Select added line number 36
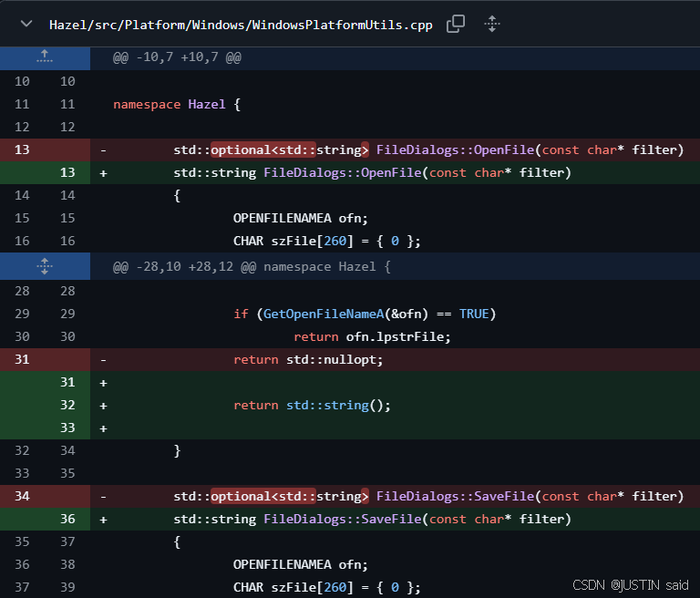The width and height of the screenshot is (700, 598). coord(67,519)
